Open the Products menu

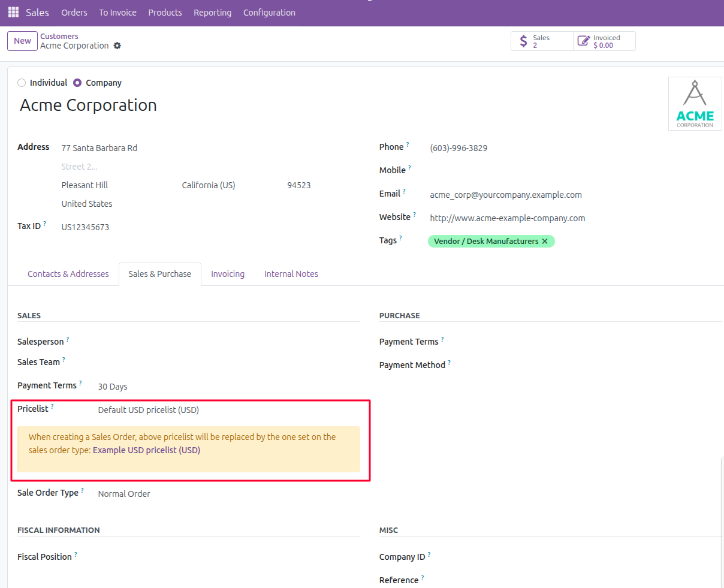[x=165, y=13]
